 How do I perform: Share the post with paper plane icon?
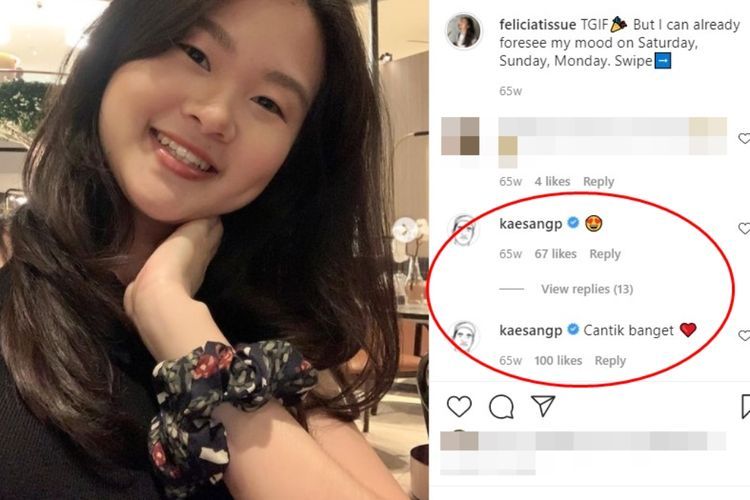tap(543, 406)
